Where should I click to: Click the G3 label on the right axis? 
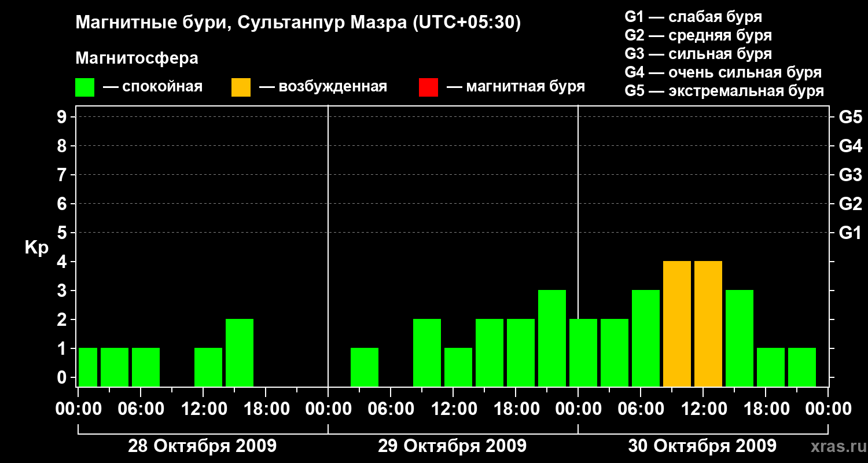coord(850,175)
